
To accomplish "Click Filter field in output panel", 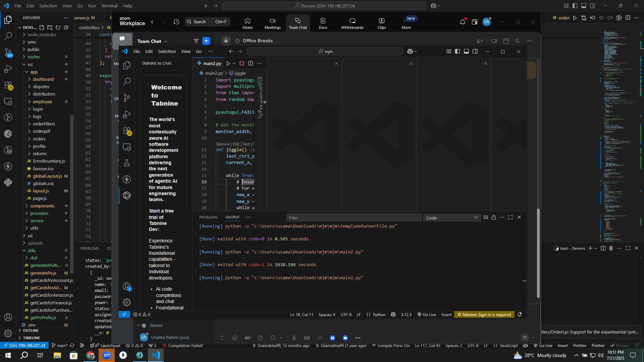I will [x=354, y=218].
